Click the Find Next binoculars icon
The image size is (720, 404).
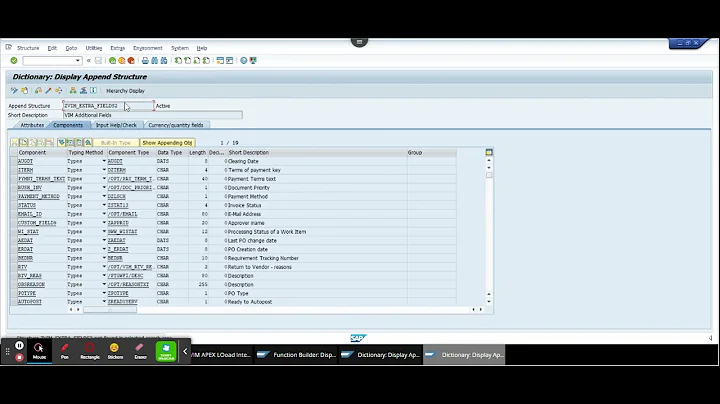164,61
